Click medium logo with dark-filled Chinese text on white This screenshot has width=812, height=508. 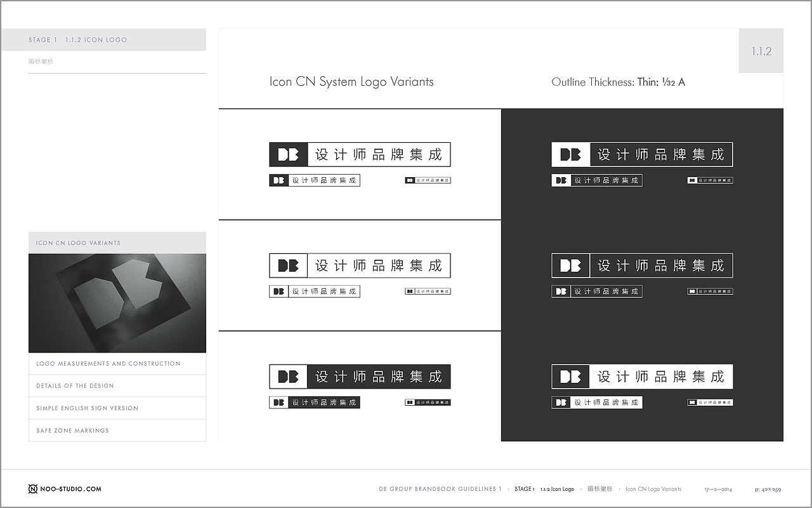pos(315,403)
